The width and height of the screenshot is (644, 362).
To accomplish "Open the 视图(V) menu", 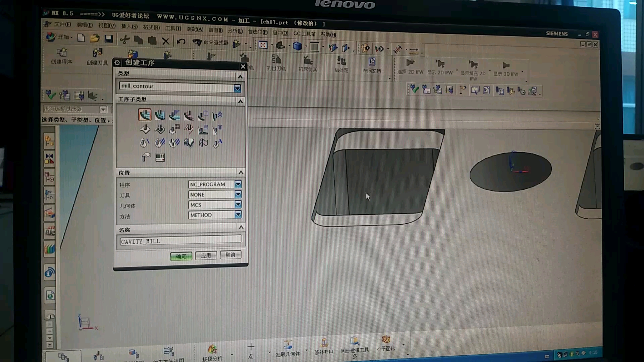I will click(x=107, y=25).
